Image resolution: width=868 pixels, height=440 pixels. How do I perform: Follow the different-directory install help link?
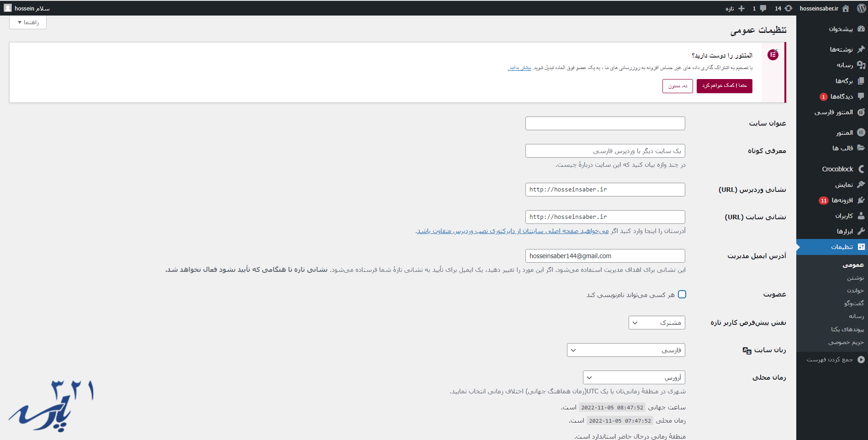(513, 231)
